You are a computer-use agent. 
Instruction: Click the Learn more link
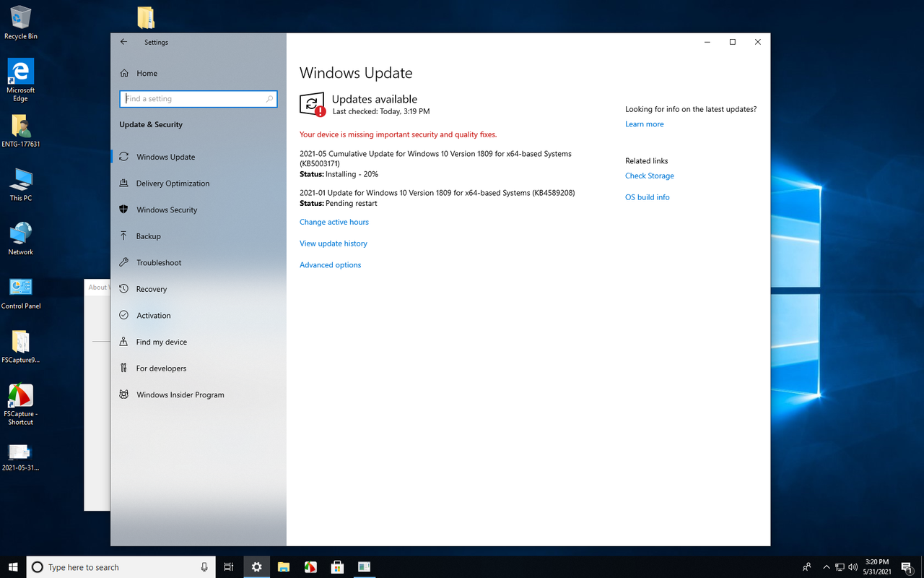tap(645, 124)
